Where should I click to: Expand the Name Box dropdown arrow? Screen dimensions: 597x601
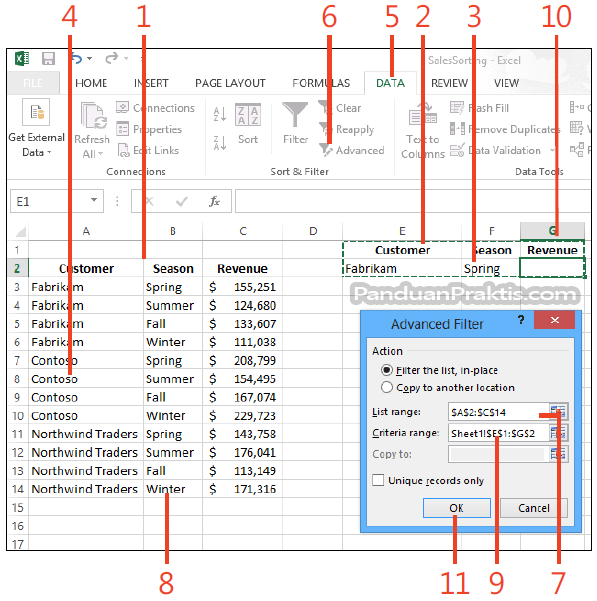[x=94, y=200]
